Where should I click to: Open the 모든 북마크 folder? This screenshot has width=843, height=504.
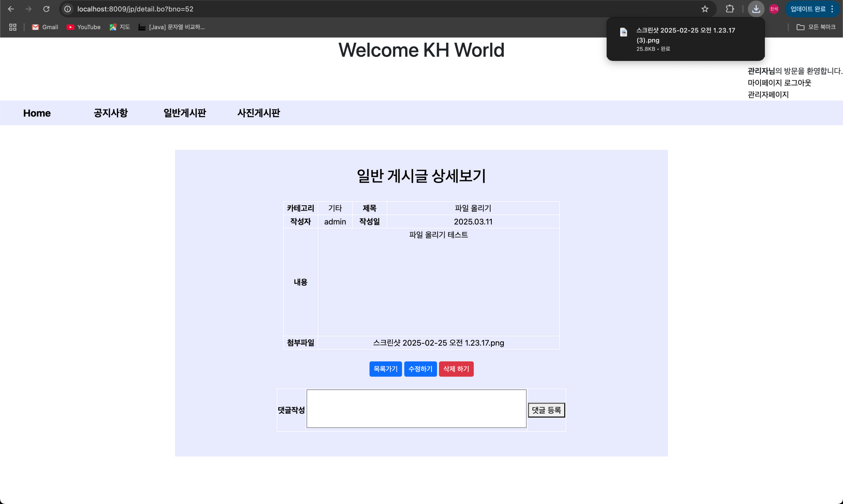816,27
